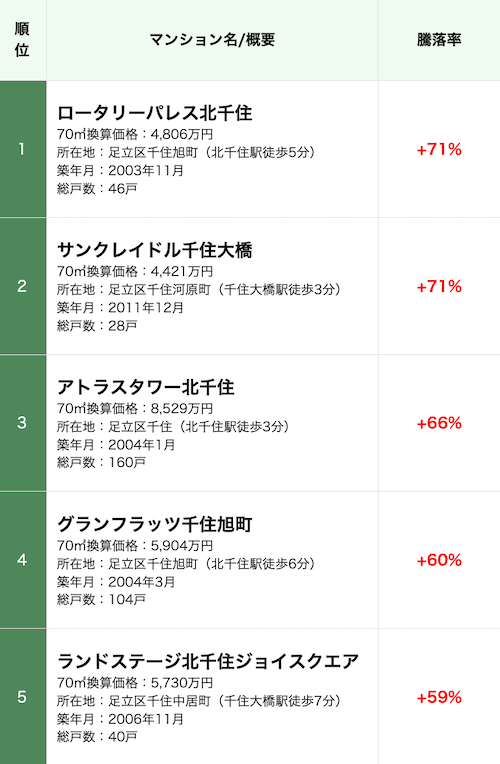Click the 順位 column header
This screenshot has height=764, width=500.
22,40
